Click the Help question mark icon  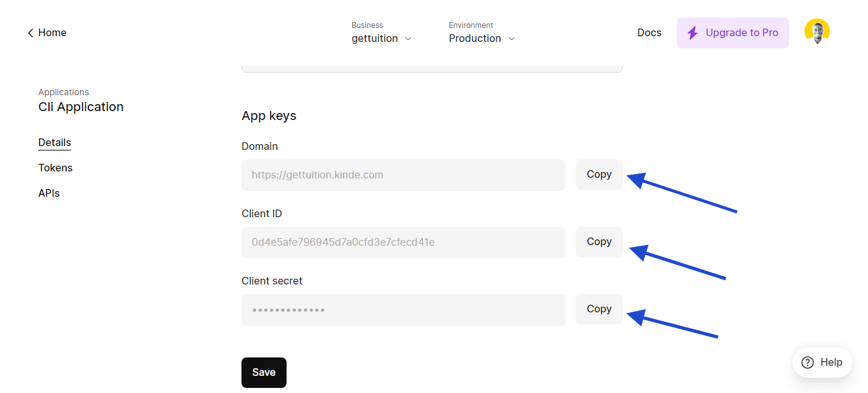click(808, 363)
